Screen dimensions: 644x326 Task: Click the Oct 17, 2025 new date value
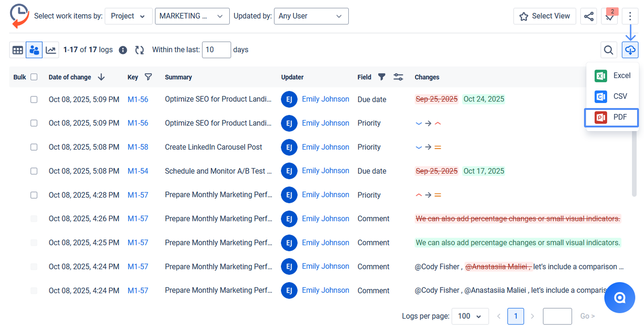coord(484,171)
